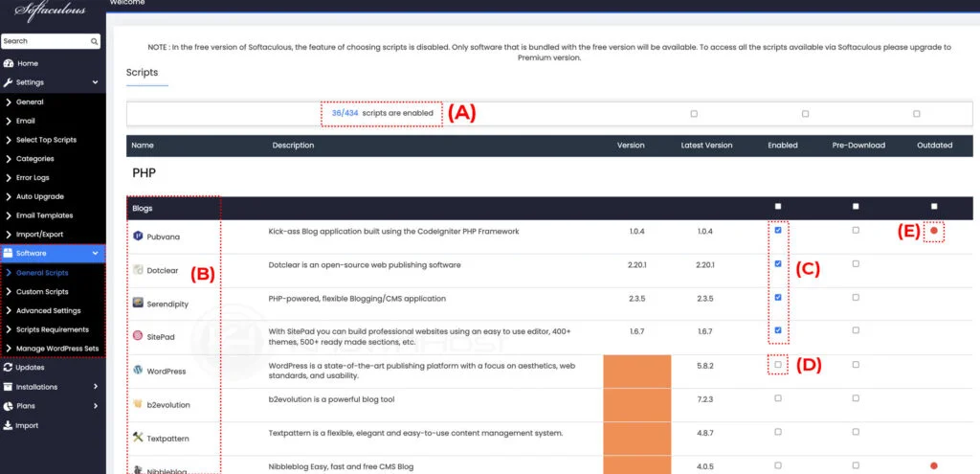Click the Dotclear script icon
The image size is (980, 474).
[x=138, y=270]
